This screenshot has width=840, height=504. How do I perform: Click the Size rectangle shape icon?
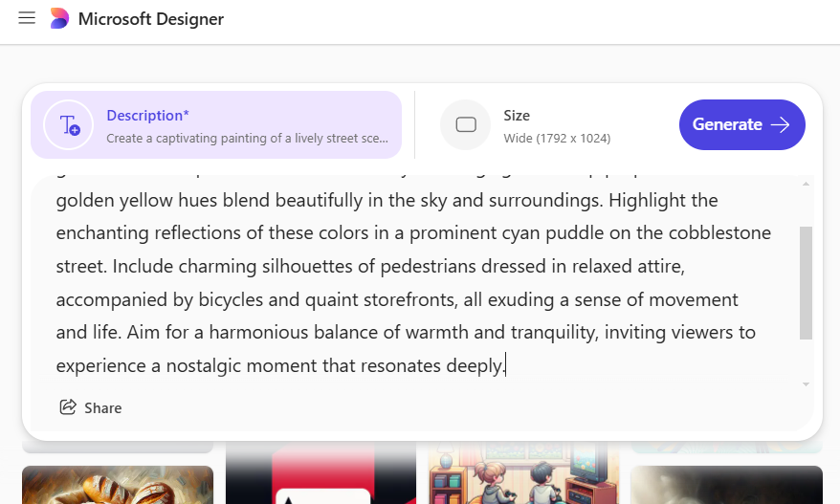[466, 124]
